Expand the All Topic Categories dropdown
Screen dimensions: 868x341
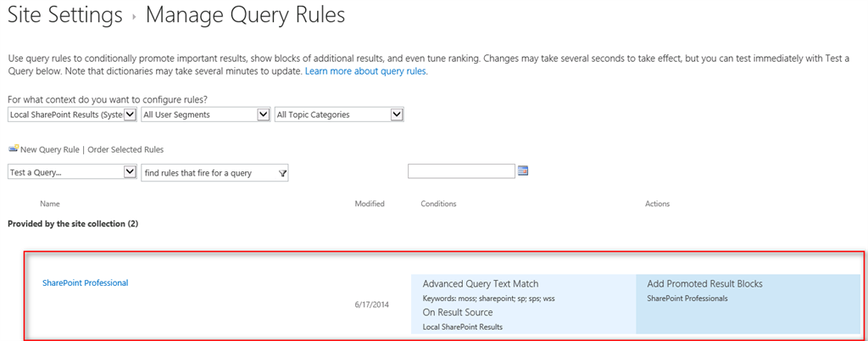pyautogui.click(x=396, y=115)
